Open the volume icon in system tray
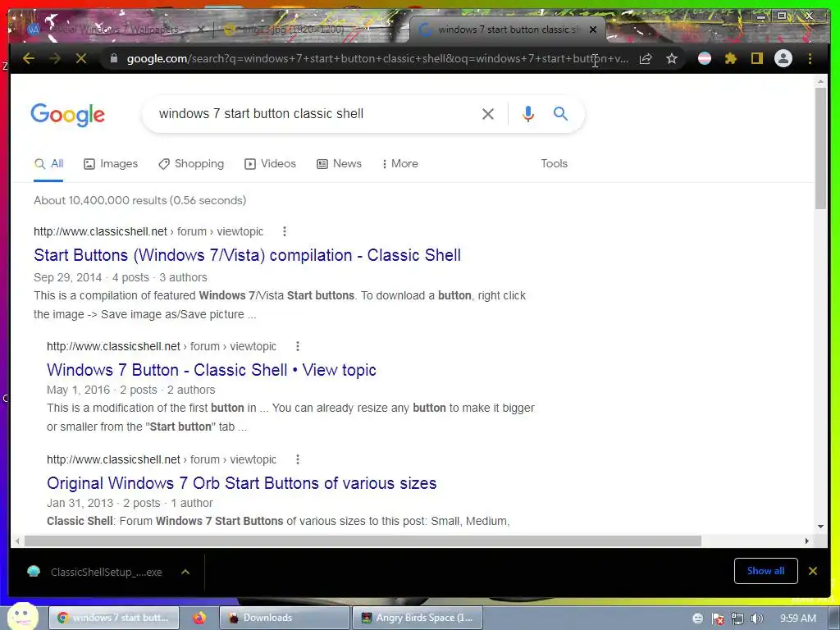Image resolution: width=840 pixels, height=630 pixels. [756, 619]
